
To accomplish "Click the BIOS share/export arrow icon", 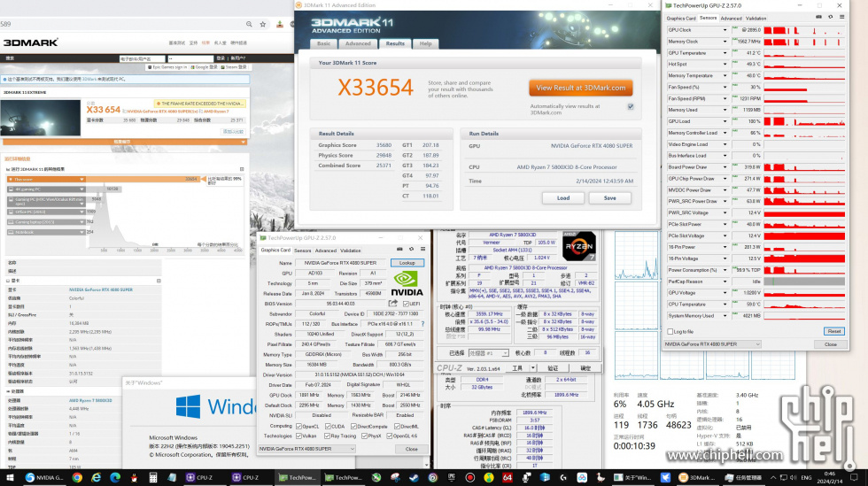I will coord(393,304).
